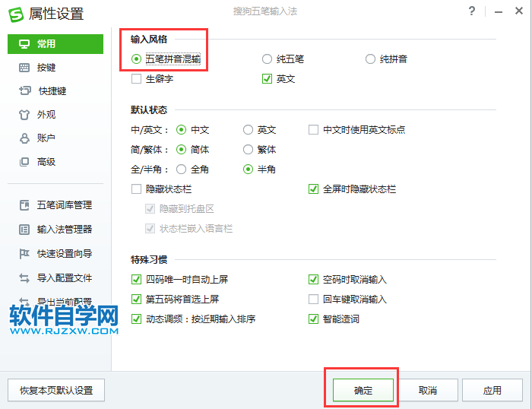Enable 隐藏状态栏 checkbox
Image resolution: width=532 pixels, height=409 pixels.
(x=136, y=189)
